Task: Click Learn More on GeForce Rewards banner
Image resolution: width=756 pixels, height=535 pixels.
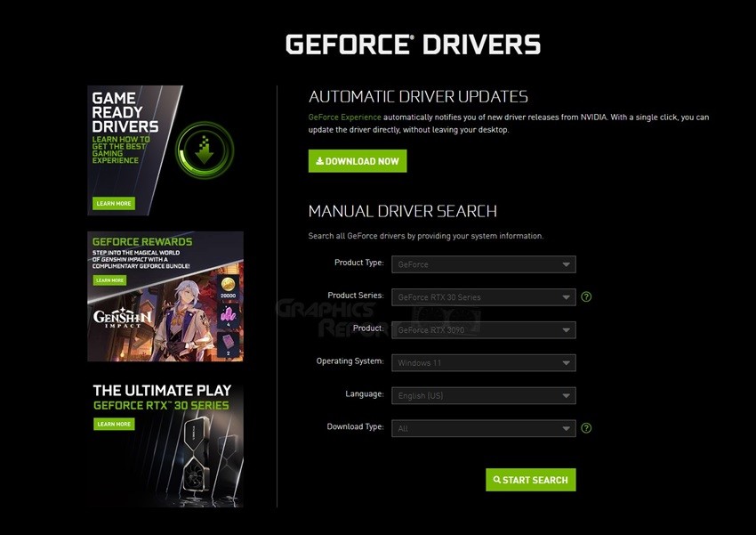Action: tap(109, 280)
